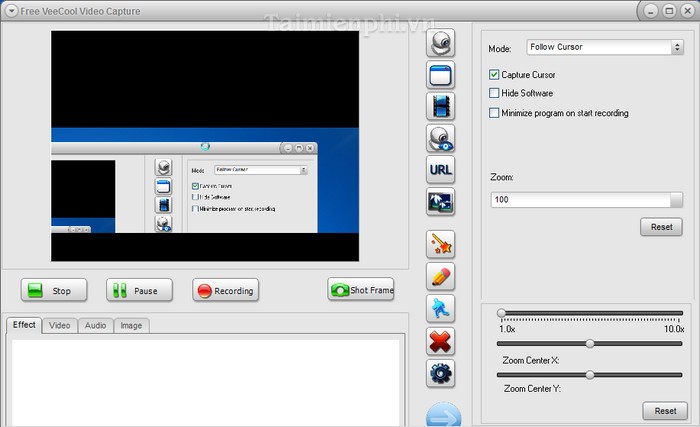700x427 pixels.
Task: Select the pencil drawing tool
Action: [440, 276]
